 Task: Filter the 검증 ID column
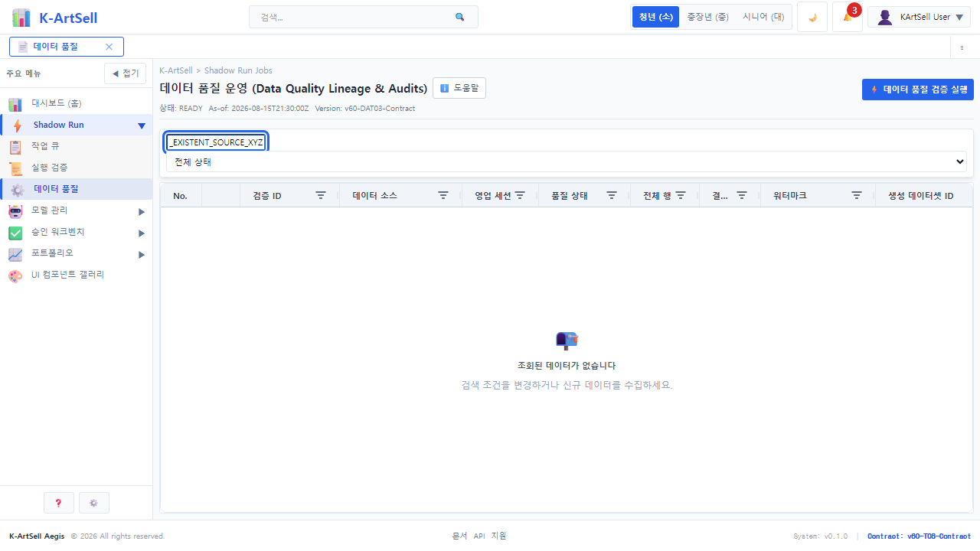point(321,195)
